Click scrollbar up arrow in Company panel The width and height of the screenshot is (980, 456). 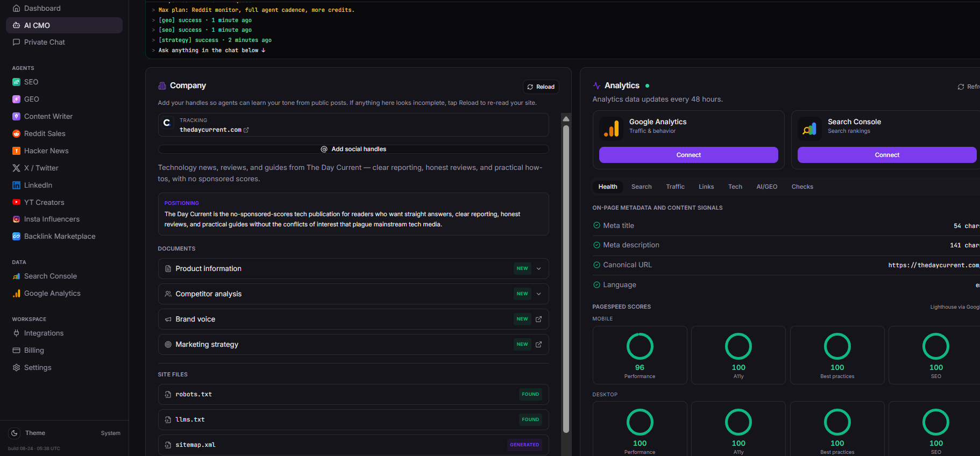pos(566,118)
